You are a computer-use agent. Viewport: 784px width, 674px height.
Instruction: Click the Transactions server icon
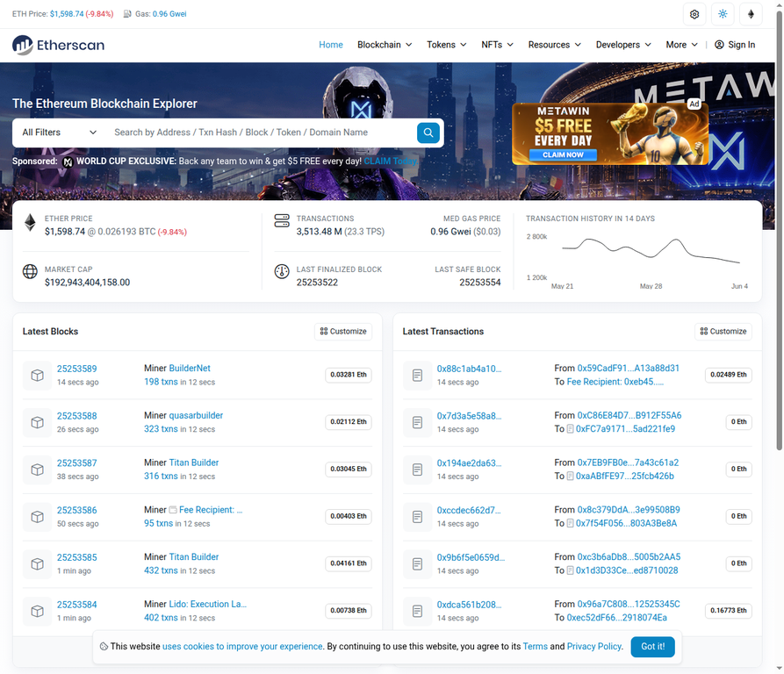pyautogui.click(x=282, y=220)
